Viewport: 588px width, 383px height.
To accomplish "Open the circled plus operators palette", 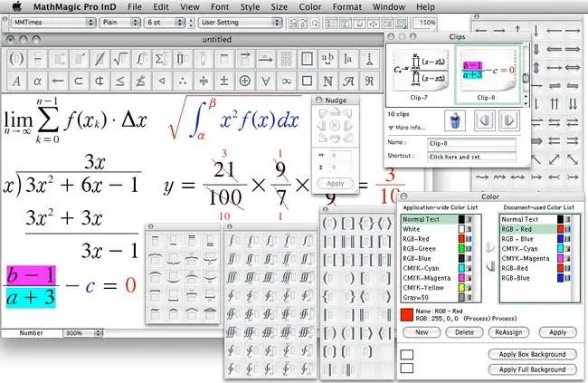I will 244,81.
